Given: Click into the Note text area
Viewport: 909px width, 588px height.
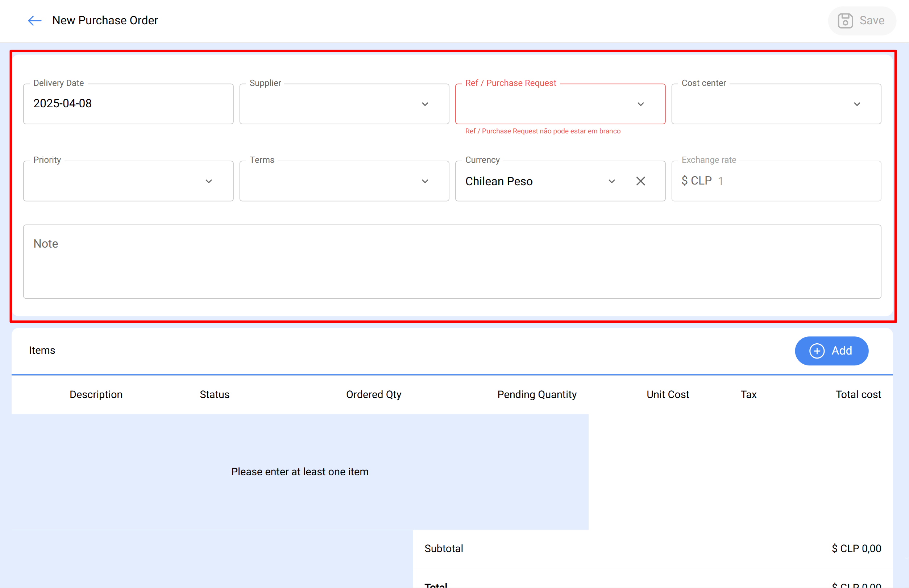Looking at the screenshot, I should (452, 261).
